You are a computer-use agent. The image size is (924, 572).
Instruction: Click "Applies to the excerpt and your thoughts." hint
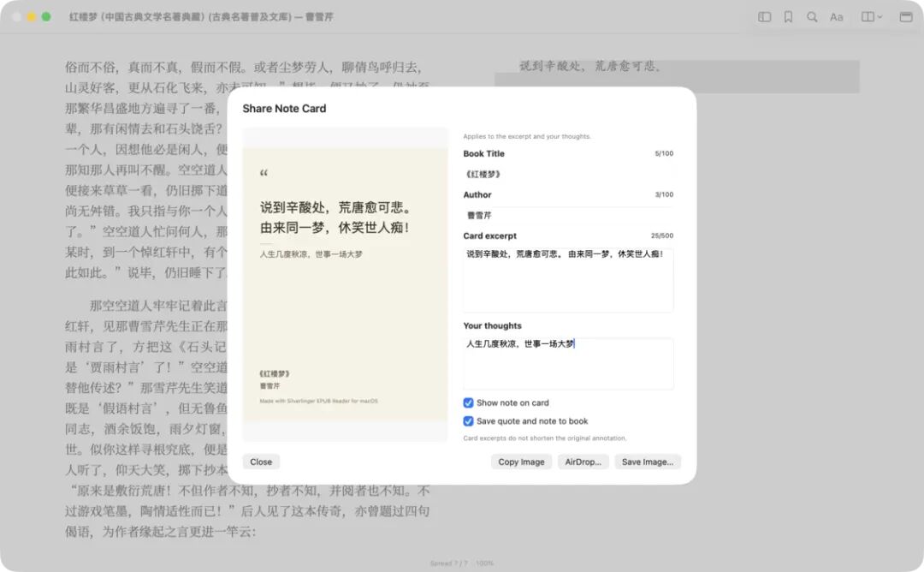pos(527,136)
